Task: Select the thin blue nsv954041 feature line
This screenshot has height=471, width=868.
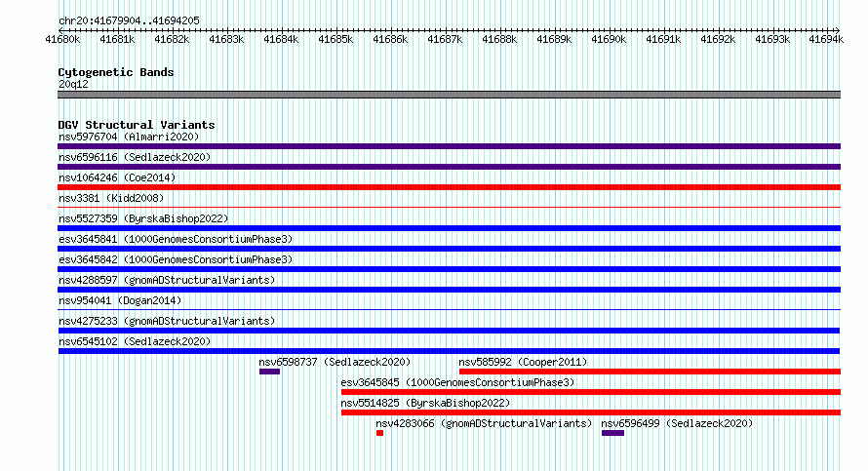Action: (449, 309)
